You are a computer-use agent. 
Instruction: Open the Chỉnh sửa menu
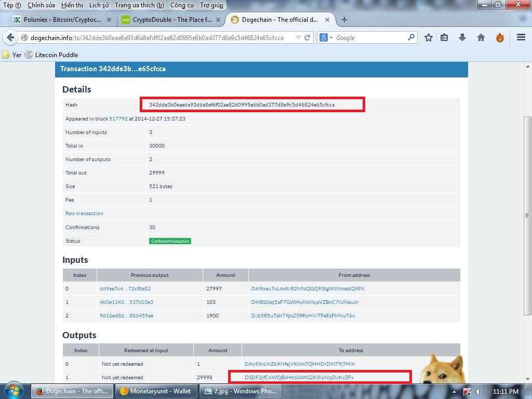click(41, 5)
